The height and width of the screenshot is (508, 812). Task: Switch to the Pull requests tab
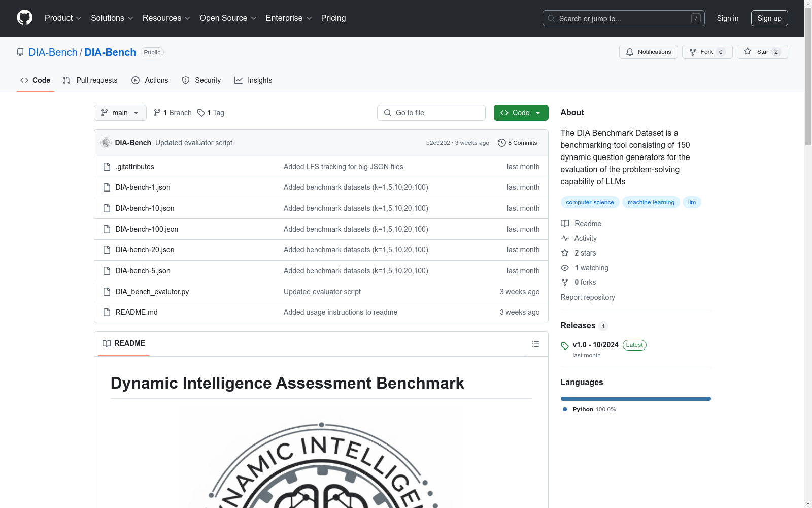pyautogui.click(x=90, y=80)
